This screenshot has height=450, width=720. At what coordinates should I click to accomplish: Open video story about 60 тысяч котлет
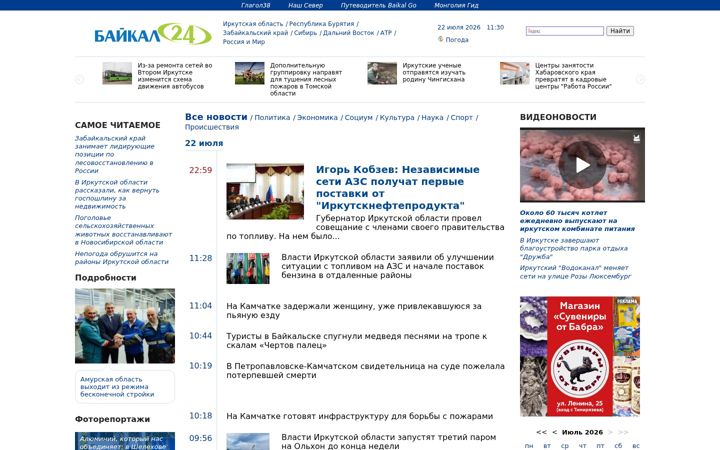577,220
